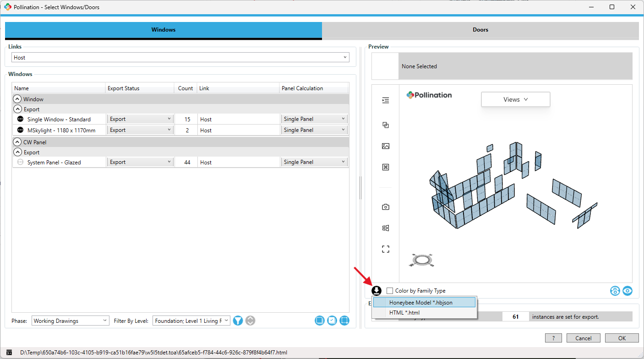Click the overlapping squares icon in preview sidebar
The image size is (644, 359).
coord(386,125)
